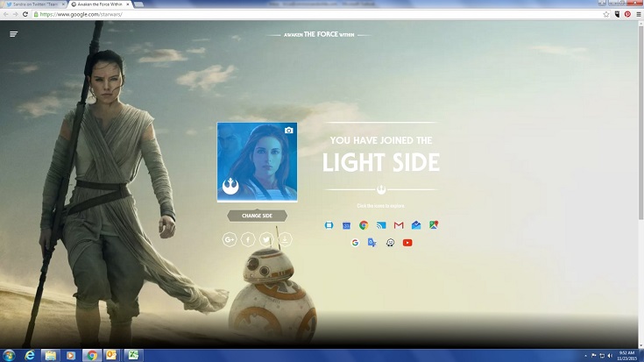Viewport: 644px width, 362px height.
Task: Open the Chrome main menu
Action: click(x=639, y=14)
